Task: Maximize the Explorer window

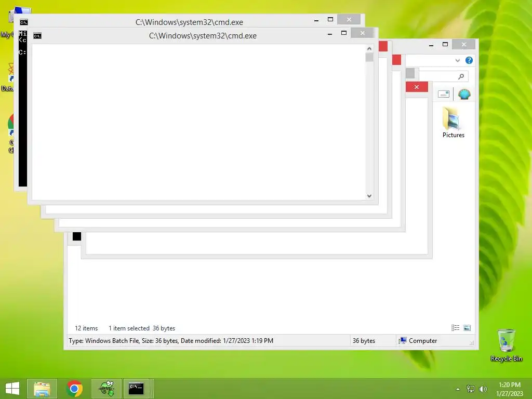Action: tap(445, 44)
